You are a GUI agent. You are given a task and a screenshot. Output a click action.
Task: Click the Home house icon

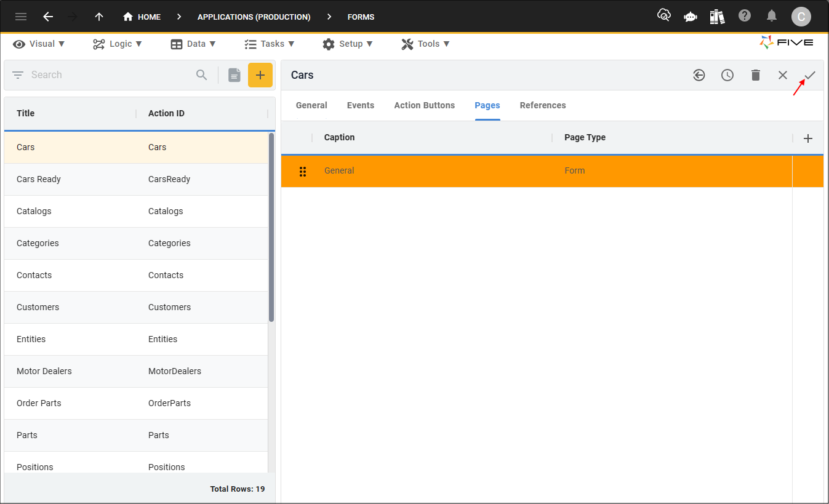click(128, 17)
